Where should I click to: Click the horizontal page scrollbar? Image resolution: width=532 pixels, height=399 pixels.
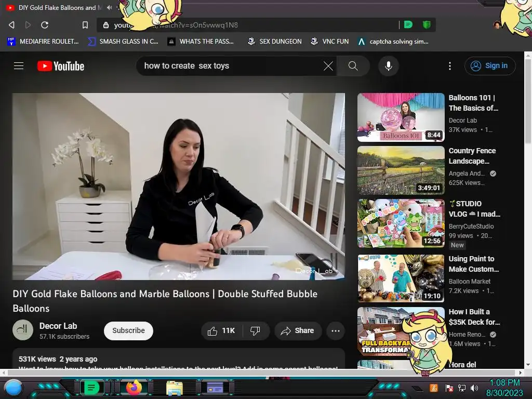[262, 373]
